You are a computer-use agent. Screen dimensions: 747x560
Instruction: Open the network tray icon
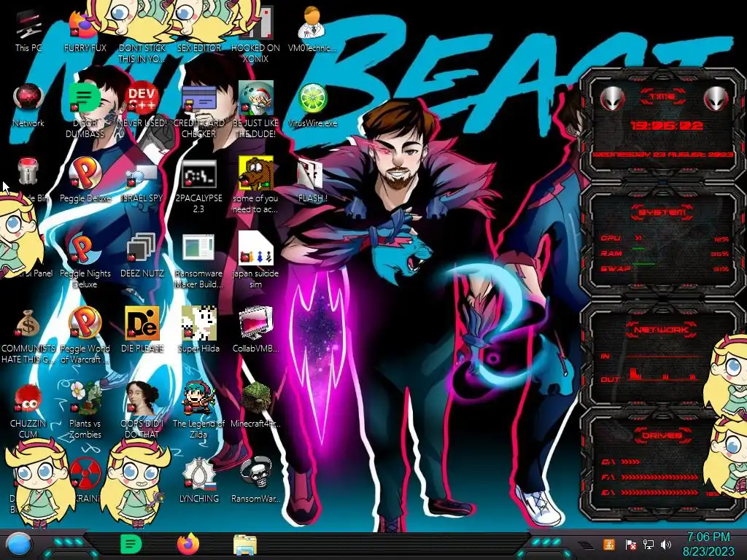649,544
